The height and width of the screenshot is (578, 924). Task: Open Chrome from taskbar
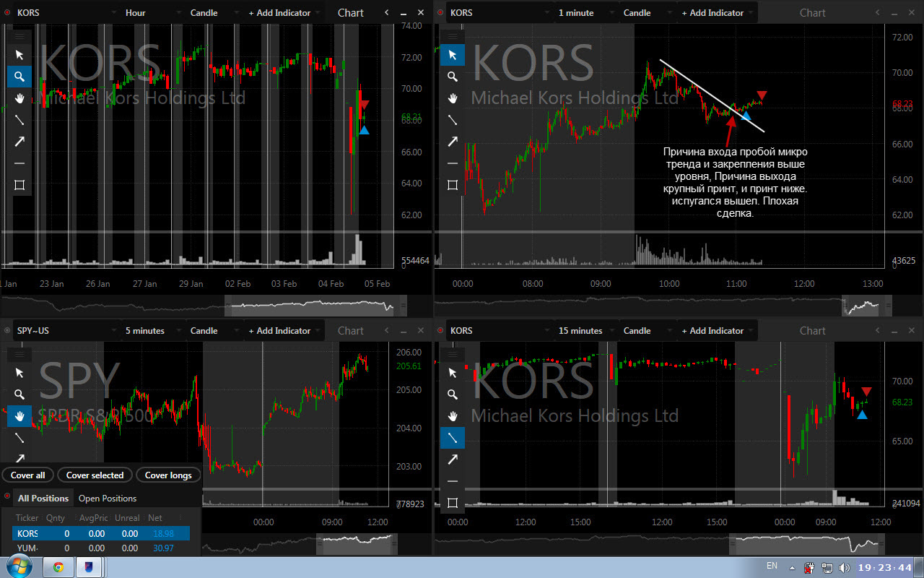[x=58, y=567]
